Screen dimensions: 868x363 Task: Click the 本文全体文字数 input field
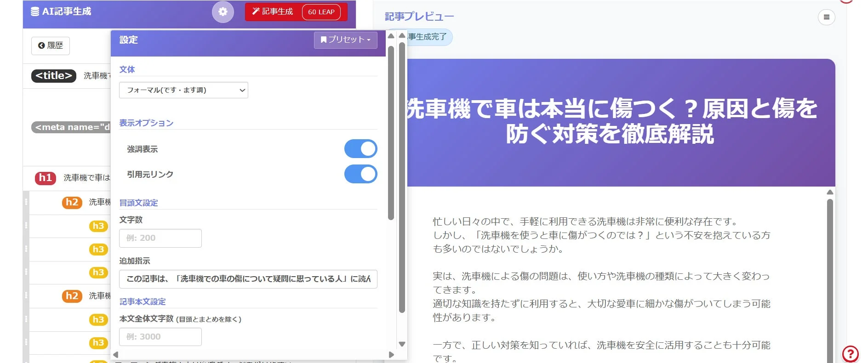pos(160,337)
